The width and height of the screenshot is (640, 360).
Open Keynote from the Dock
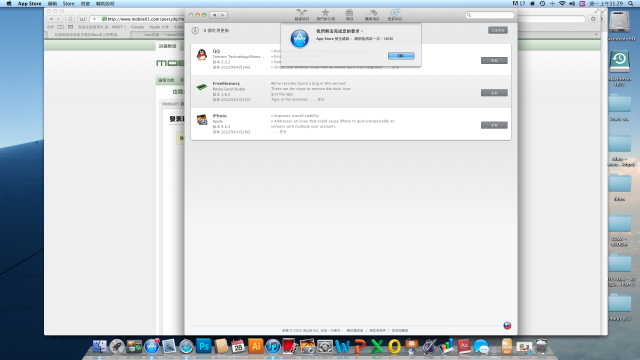(411, 347)
